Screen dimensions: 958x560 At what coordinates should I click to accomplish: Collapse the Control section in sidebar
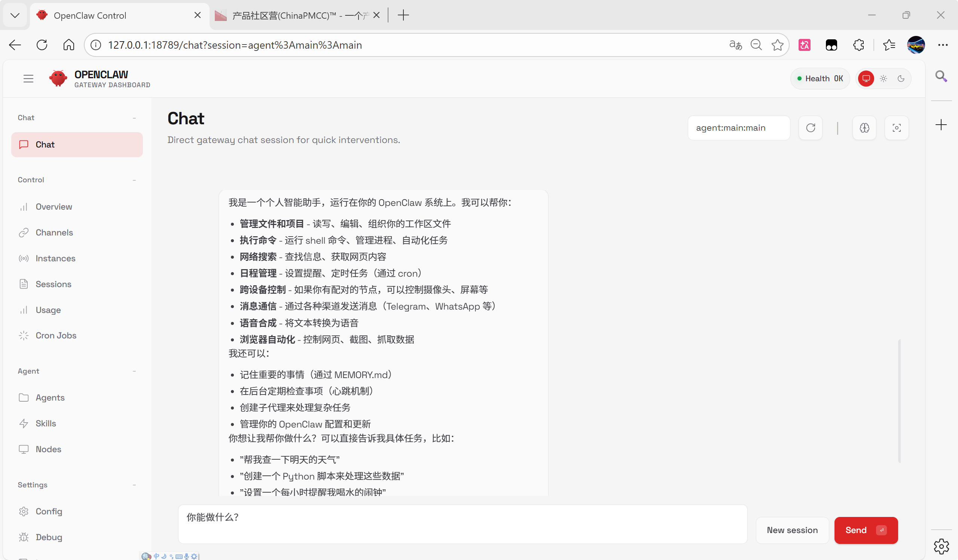pyautogui.click(x=134, y=180)
